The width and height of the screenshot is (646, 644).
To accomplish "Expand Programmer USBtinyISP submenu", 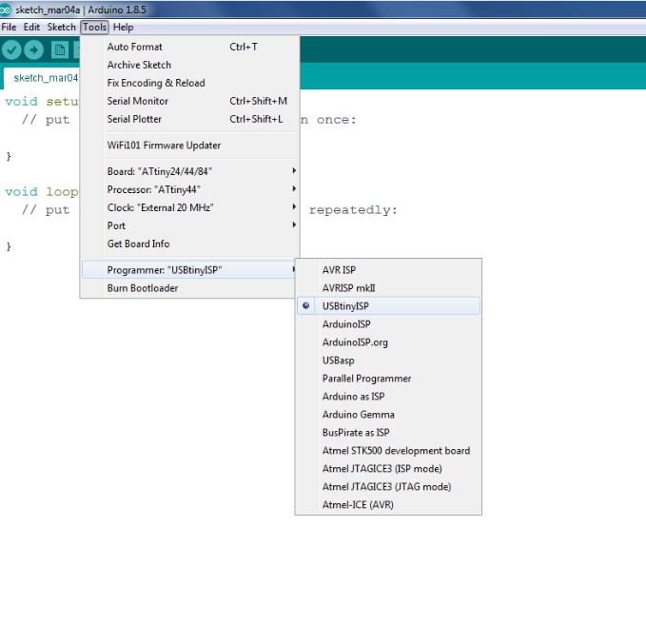I will click(x=190, y=270).
